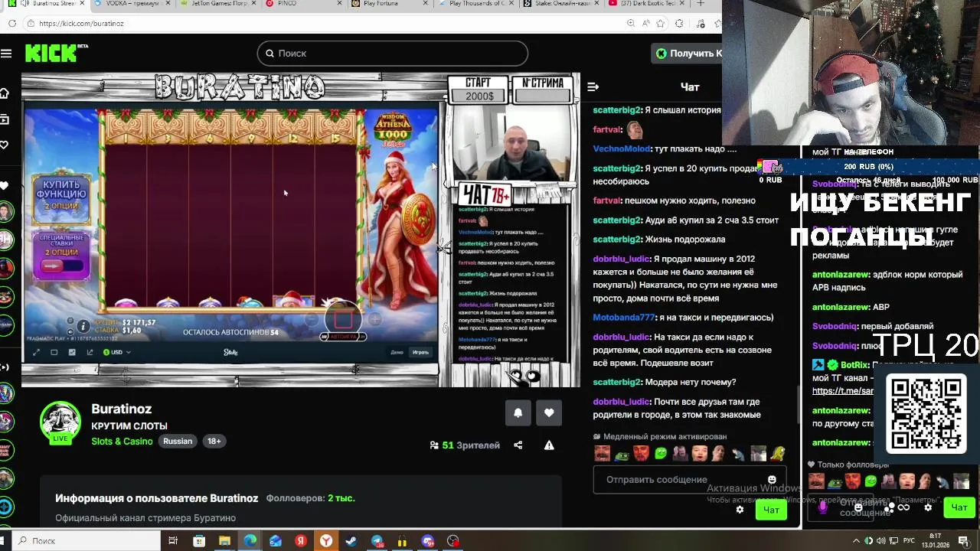This screenshot has width=980, height=551.
Task: Reload the page with refresh icon
Action: pyautogui.click(x=12, y=24)
